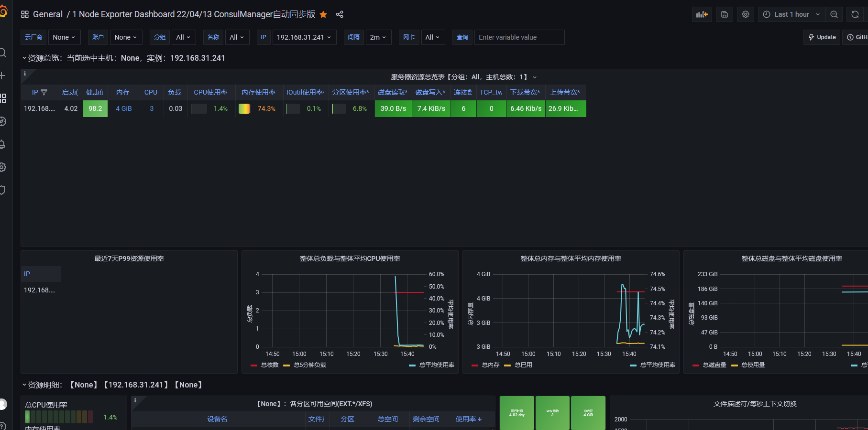Share the dashboard via share icon

click(340, 14)
